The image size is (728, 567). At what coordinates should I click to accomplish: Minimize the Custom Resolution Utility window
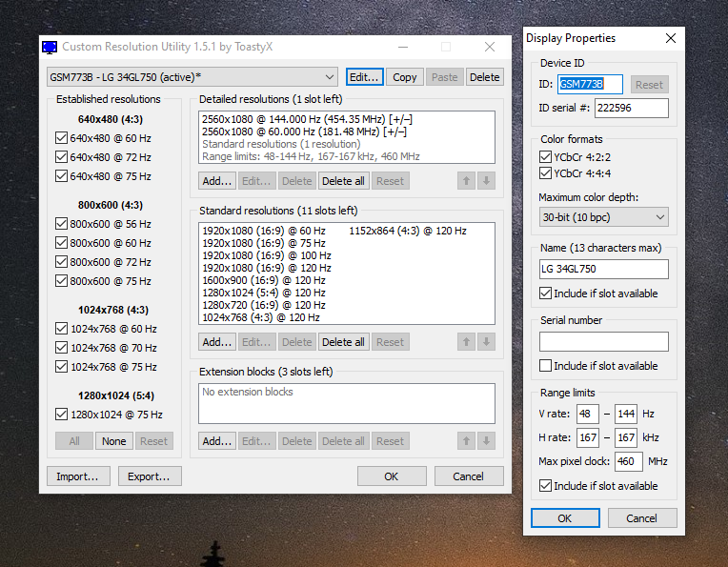(x=403, y=47)
